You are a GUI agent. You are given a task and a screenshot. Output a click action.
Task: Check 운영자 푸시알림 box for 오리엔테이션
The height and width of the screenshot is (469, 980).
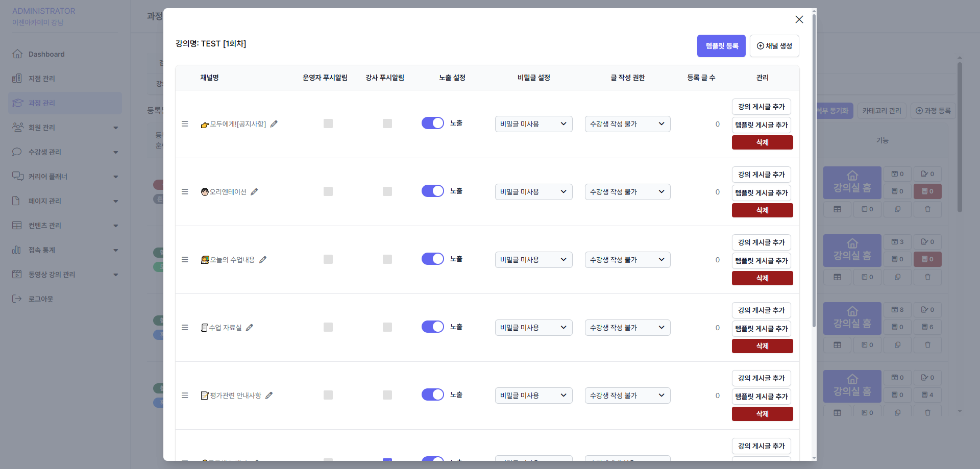click(328, 191)
